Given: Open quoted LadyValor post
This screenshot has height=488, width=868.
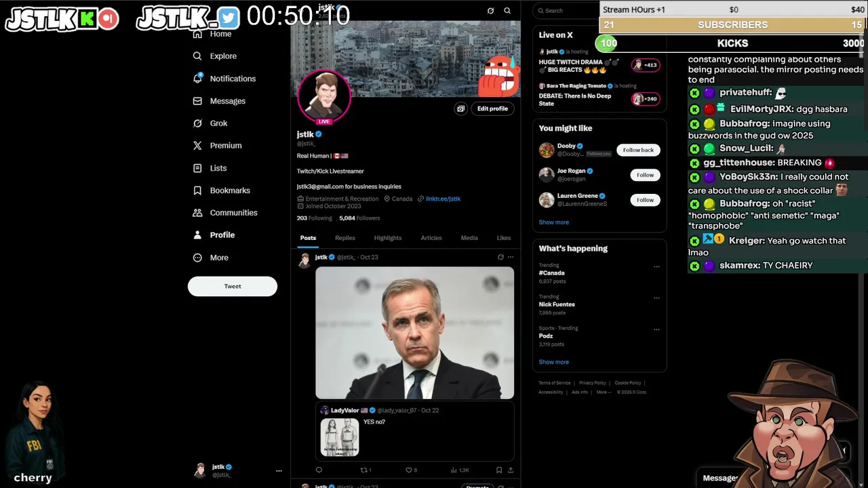Looking at the screenshot, I should (x=414, y=432).
